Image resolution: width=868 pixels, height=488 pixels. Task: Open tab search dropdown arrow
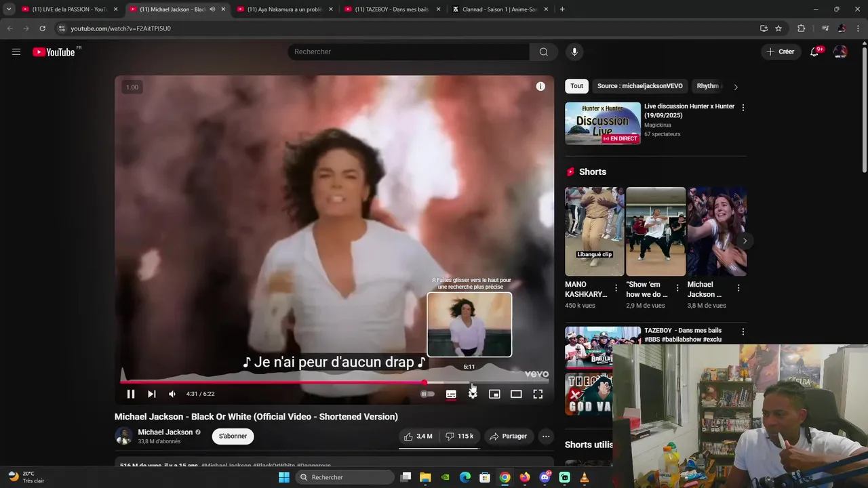coord(9,9)
